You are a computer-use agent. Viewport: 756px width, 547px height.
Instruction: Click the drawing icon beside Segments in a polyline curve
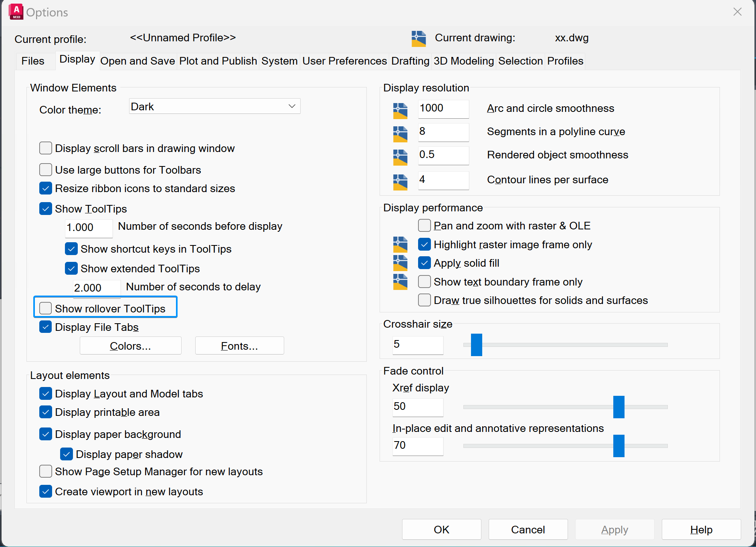(x=400, y=134)
